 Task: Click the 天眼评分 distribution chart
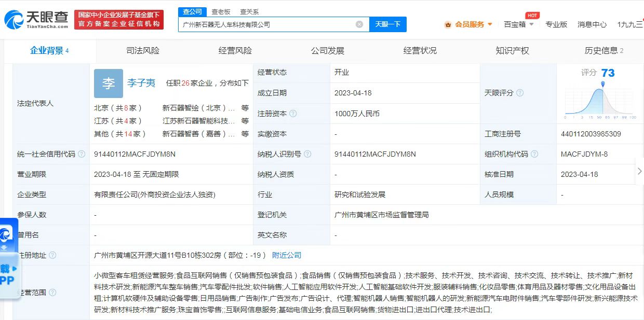600,100
